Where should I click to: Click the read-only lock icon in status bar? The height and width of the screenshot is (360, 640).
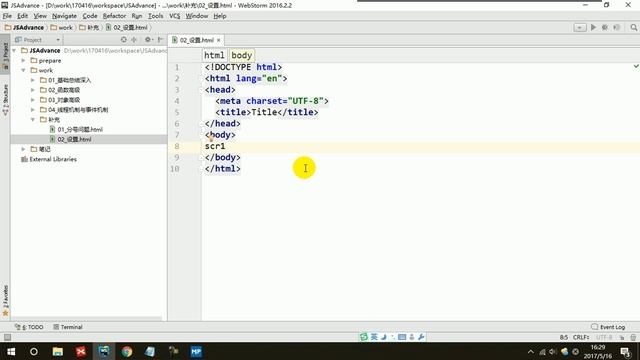tap(622, 337)
